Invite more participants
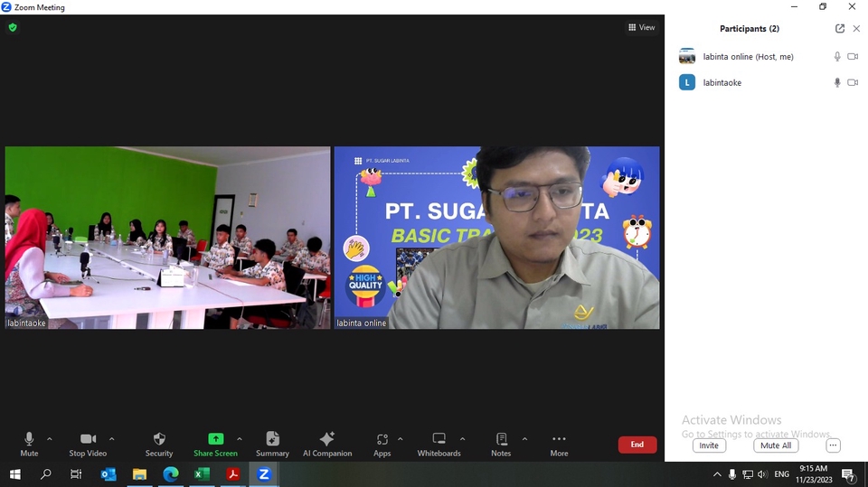This screenshot has height=487, width=868. click(709, 445)
